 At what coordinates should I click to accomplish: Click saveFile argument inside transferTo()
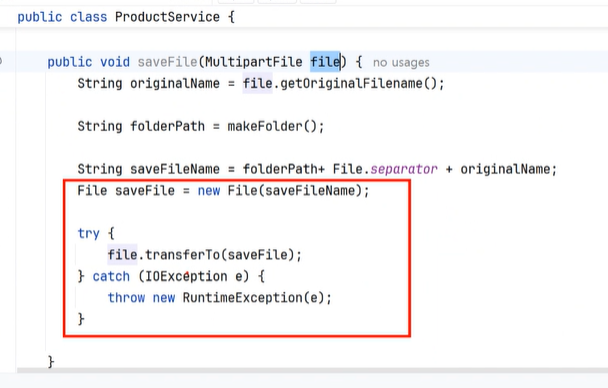pos(257,255)
